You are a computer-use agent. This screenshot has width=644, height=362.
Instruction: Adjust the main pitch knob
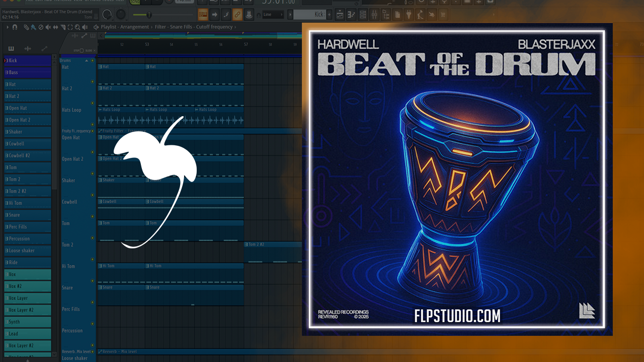pyautogui.click(x=121, y=14)
